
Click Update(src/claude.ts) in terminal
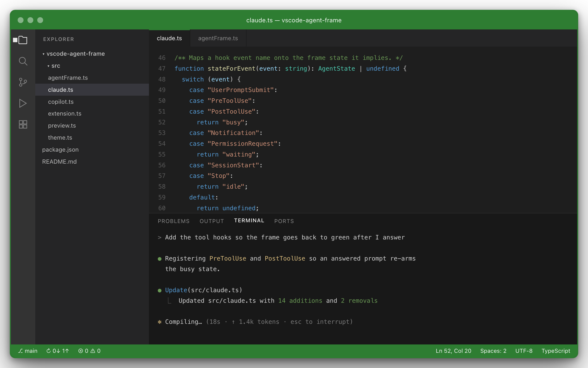[204, 290]
